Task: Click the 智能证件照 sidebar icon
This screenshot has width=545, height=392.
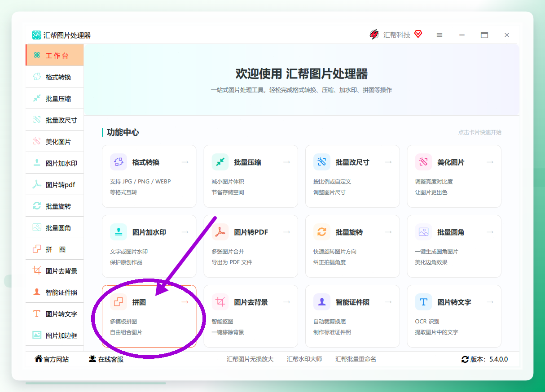Action: point(37,292)
